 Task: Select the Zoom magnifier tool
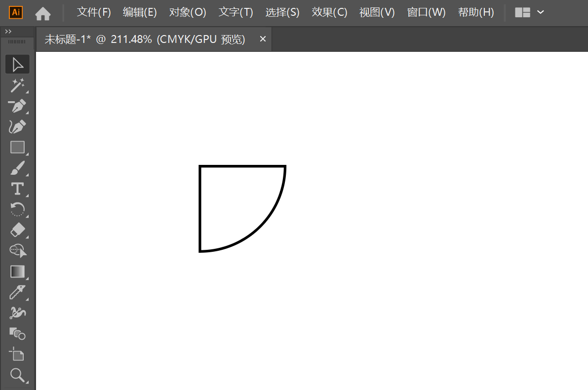click(17, 375)
